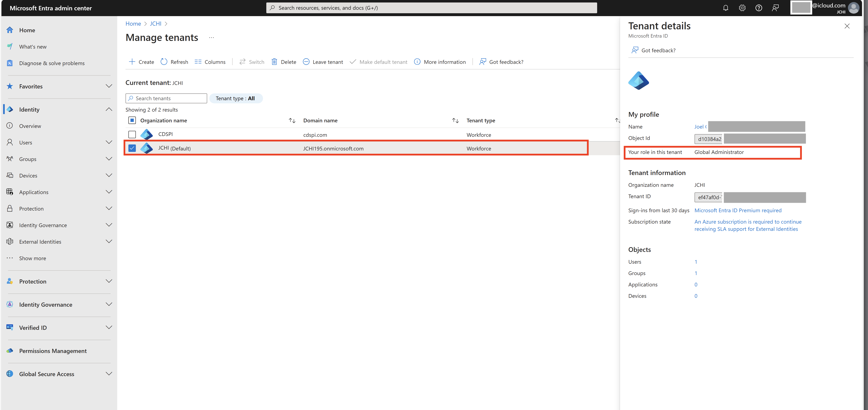
Task: Click the Refresh circular arrow icon
Action: tap(164, 62)
